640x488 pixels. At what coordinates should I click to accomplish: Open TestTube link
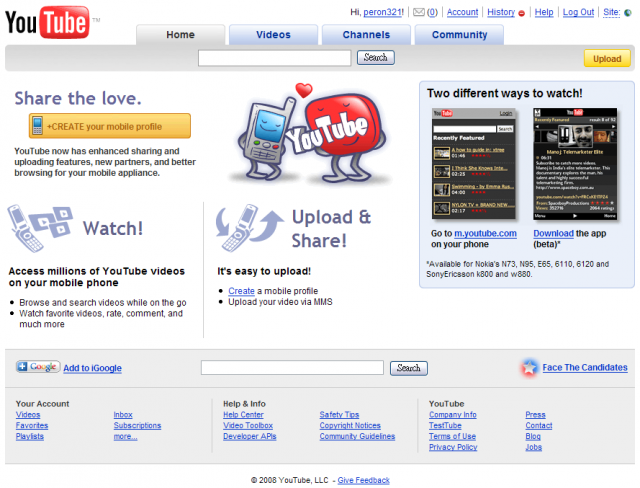[x=445, y=426]
